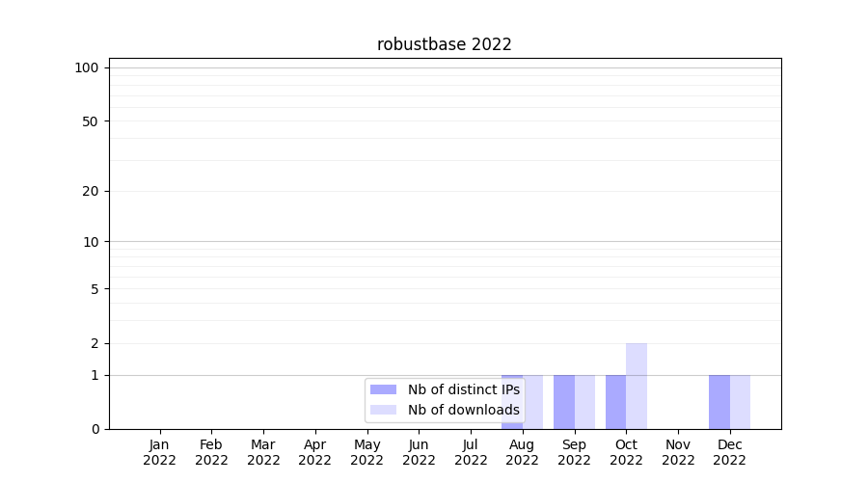Select the Jun 2022 x-axis label
The image size is (868, 482).
click(419, 452)
